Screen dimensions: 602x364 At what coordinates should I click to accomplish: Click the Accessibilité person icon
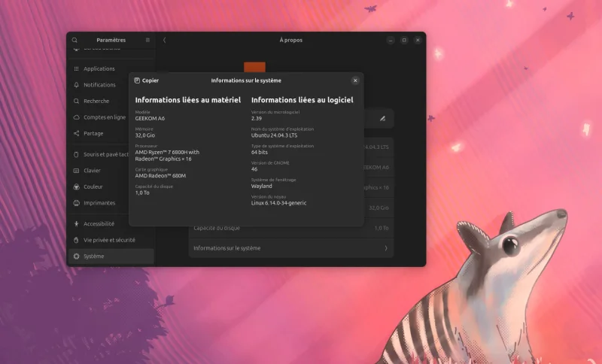pyautogui.click(x=76, y=223)
